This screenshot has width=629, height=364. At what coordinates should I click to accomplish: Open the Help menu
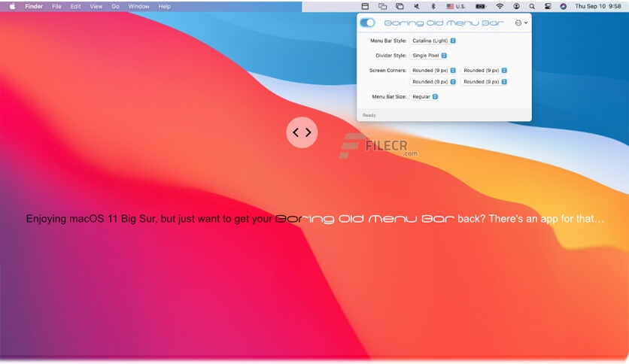[x=164, y=7]
